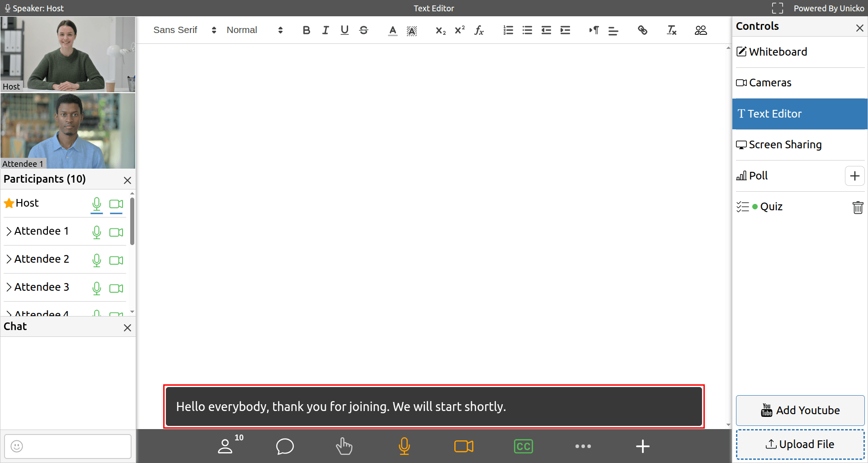Viewport: 868px width, 463px height.
Task: Open the text background color picker
Action: click(412, 30)
